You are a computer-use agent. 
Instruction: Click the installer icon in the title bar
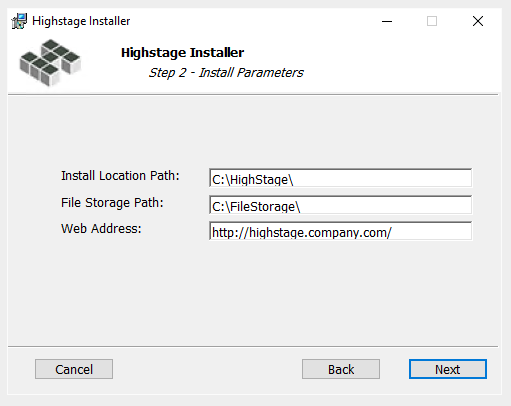click(19, 21)
